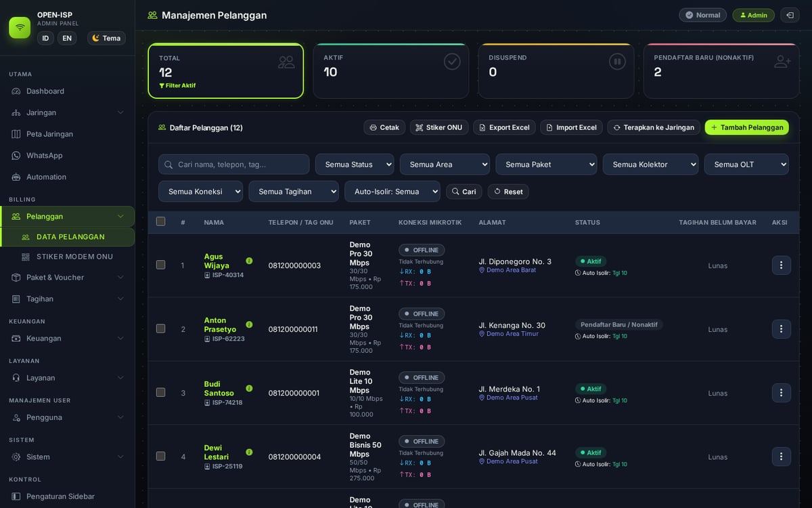Click the Normal status badge
The width and height of the screenshot is (812, 508).
702,15
